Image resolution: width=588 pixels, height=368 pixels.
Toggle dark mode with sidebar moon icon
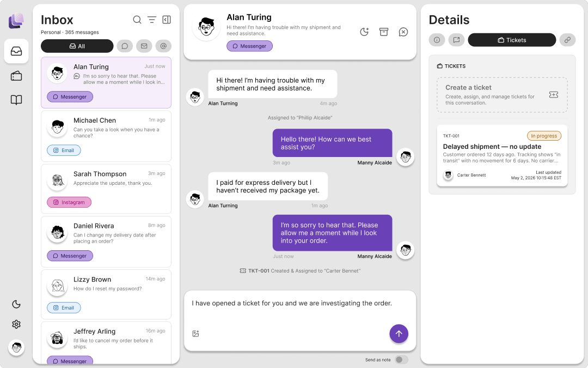coord(16,304)
